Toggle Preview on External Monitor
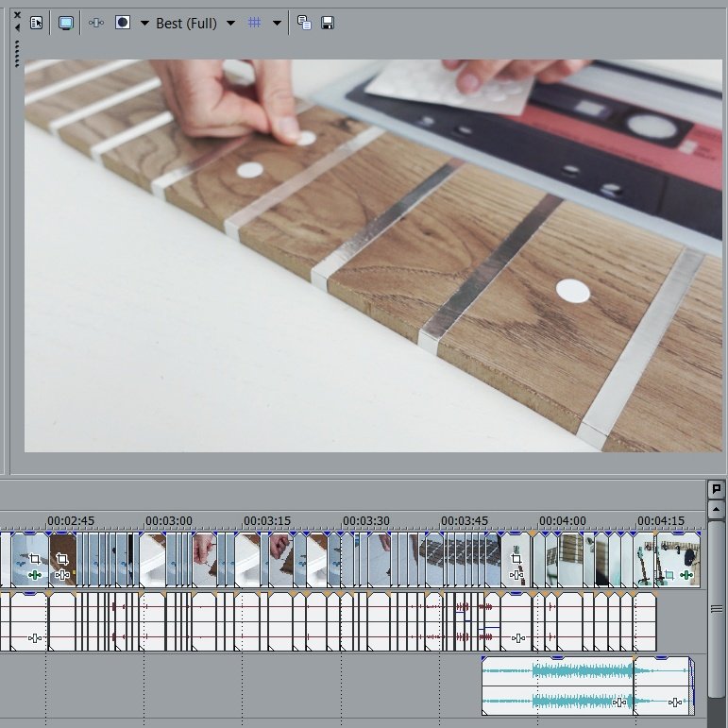The width and height of the screenshot is (728, 728). click(x=65, y=23)
